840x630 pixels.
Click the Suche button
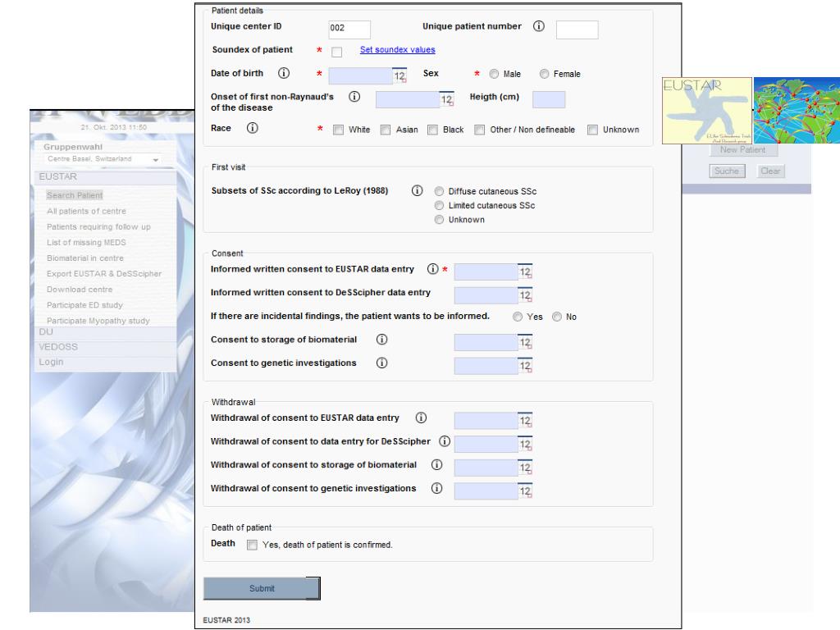727,171
